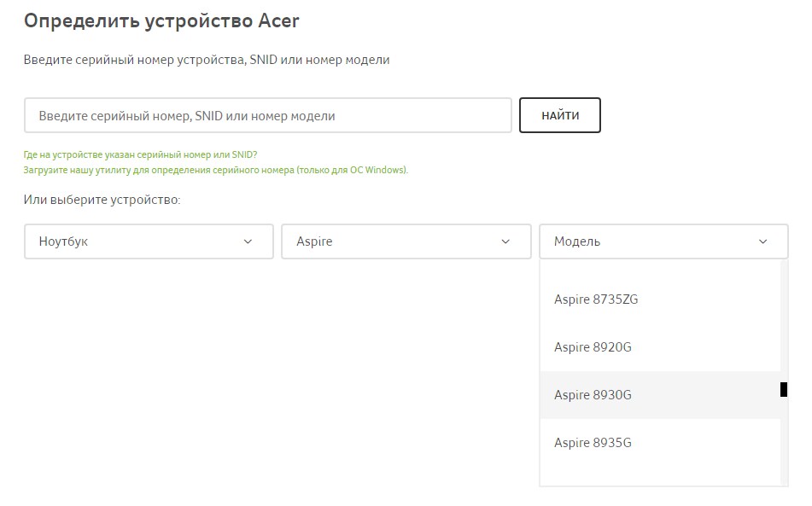Screen dimensions: 812x506
Task: Collapse the Модель dropdown list
Action: click(x=663, y=241)
